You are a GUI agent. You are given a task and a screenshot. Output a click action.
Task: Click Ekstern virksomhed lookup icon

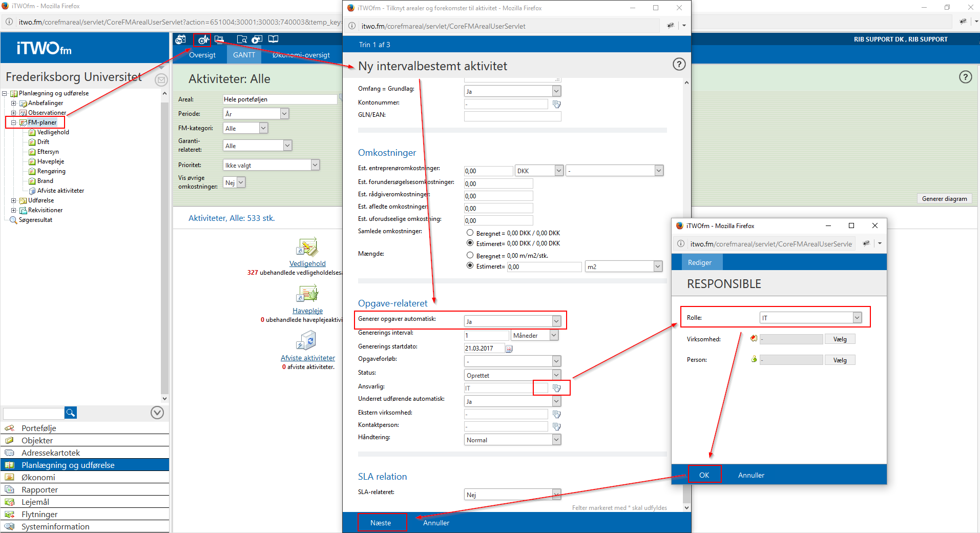557,414
